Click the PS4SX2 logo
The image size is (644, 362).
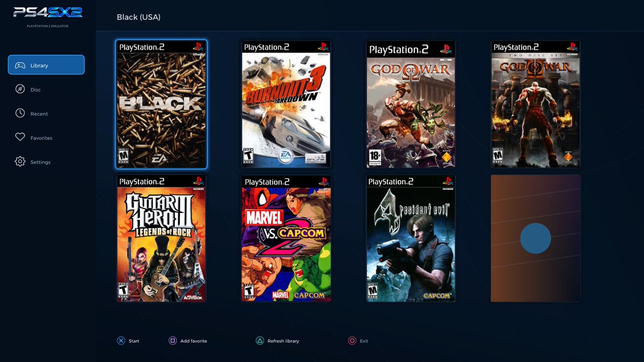point(48,12)
